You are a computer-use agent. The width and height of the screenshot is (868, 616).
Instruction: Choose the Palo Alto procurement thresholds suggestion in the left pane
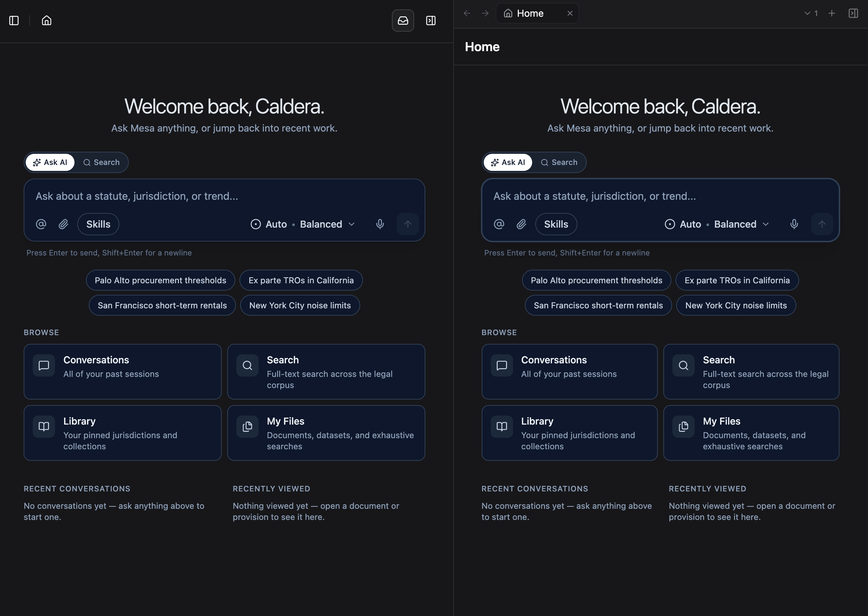[160, 280]
